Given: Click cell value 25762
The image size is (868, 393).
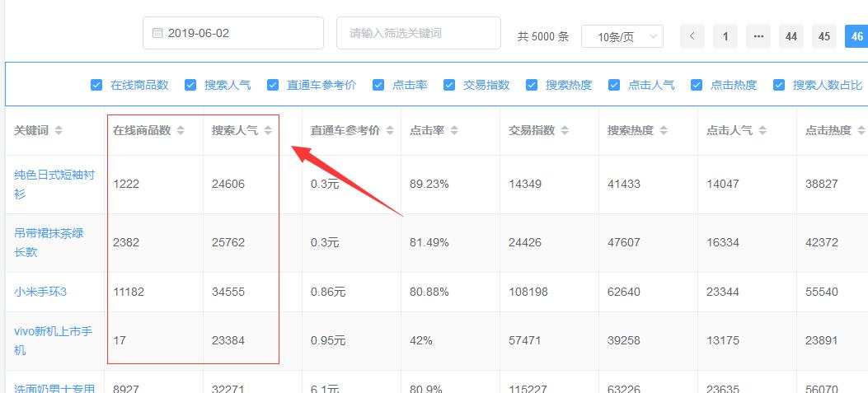Looking at the screenshot, I should tap(228, 242).
